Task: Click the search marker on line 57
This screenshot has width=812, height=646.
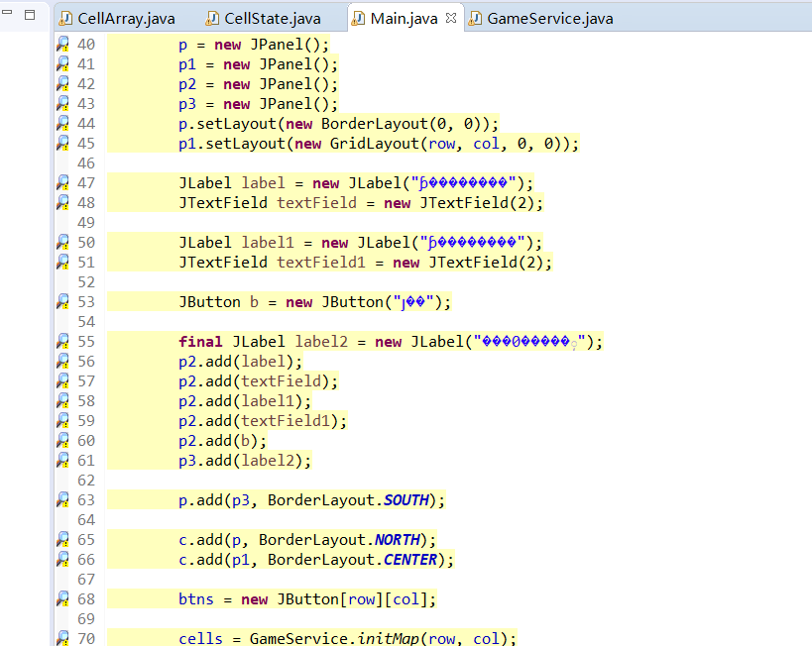Action: [x=62, y=381]
